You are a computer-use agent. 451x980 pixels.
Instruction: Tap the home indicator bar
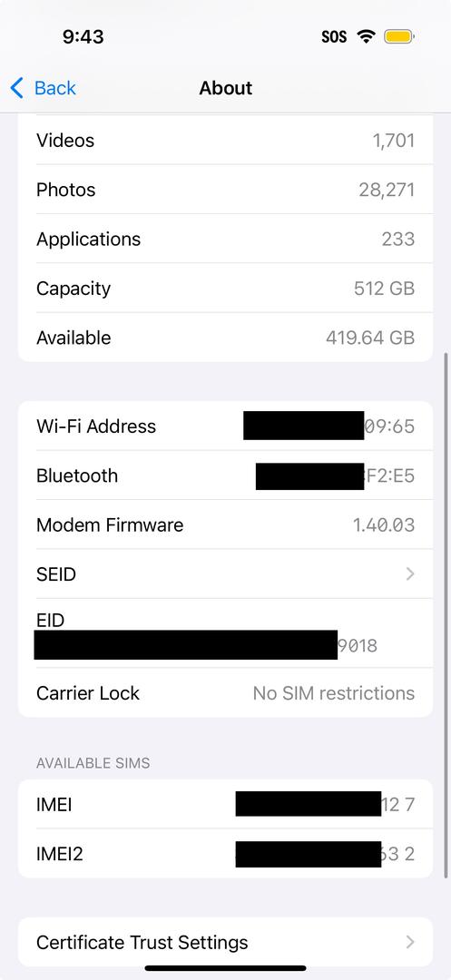tap(225, 968)
